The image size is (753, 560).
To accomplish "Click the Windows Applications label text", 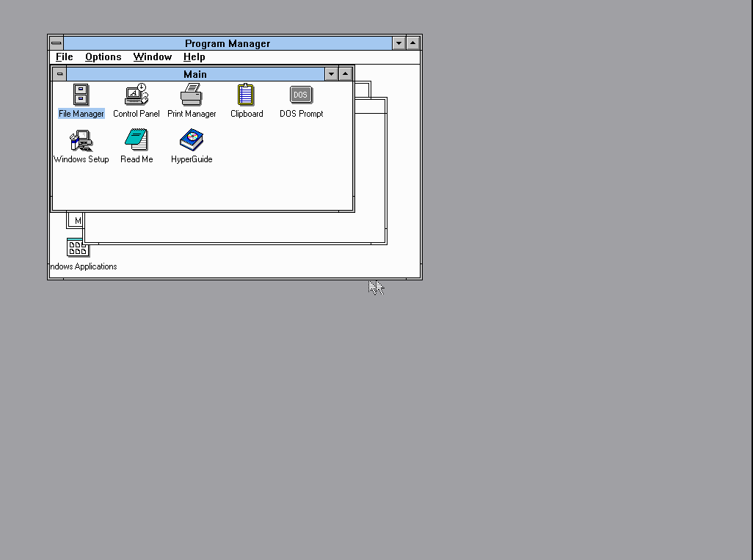I will 83,266.
